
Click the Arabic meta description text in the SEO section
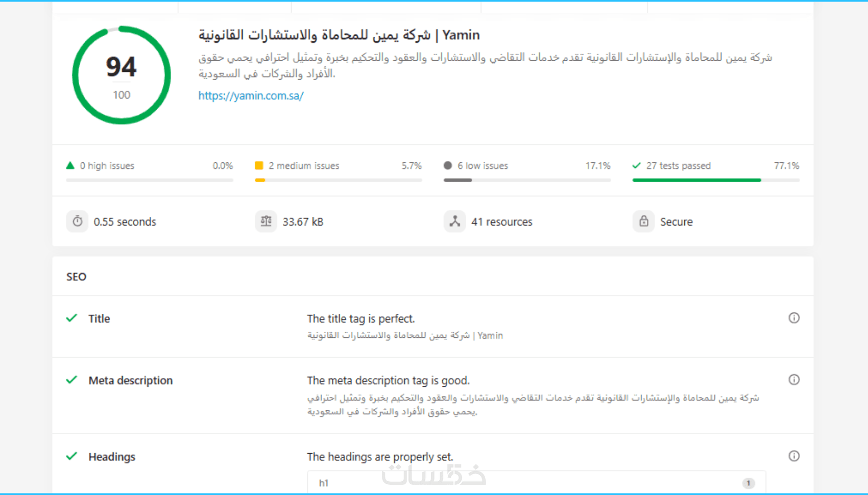(x=533, y=405)
